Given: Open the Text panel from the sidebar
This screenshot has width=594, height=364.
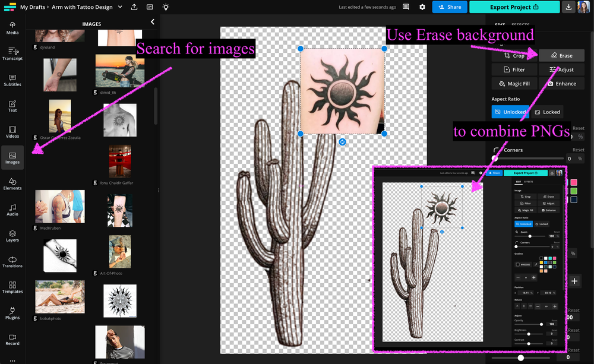Looking at the screenshot, I should 12,106.
